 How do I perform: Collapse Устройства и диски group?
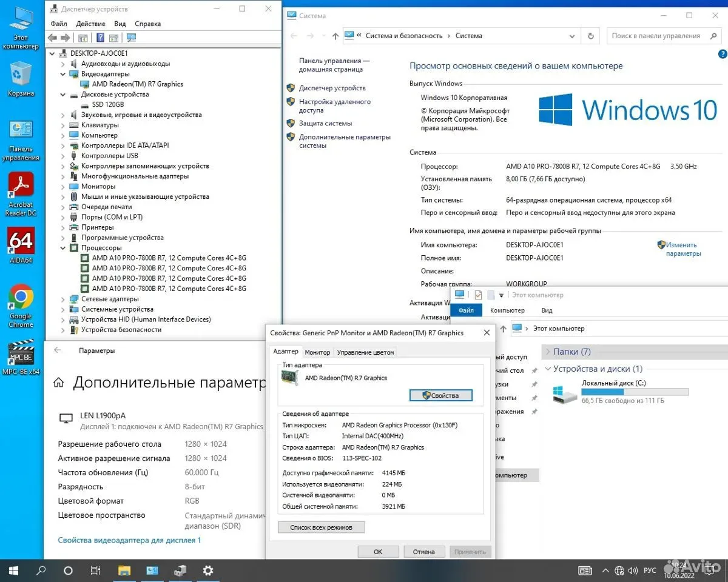(548, 369)
